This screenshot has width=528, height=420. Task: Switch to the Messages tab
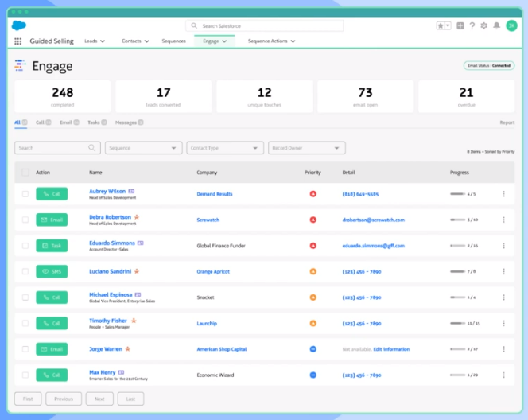[x=129, y=122]
